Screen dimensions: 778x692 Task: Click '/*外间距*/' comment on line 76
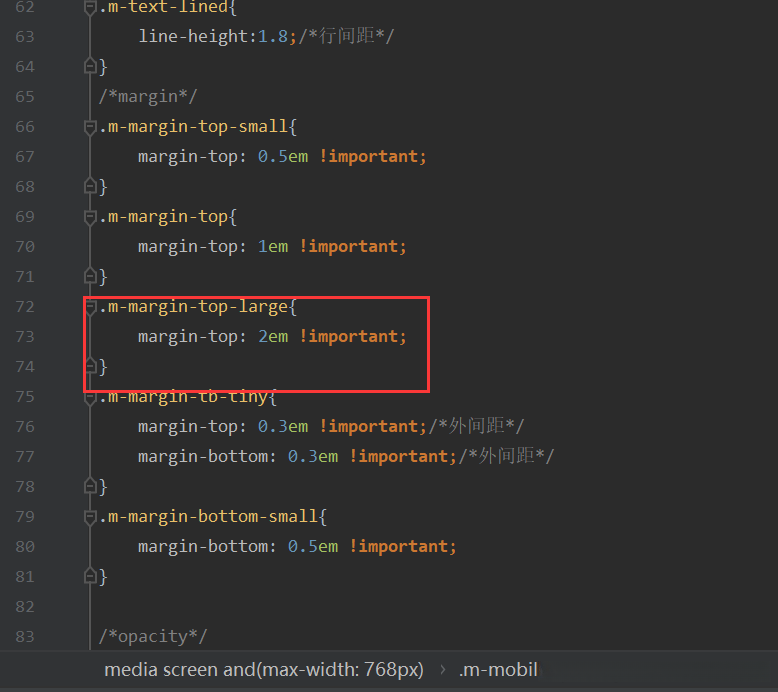pyautogui.click(x=476, y=426)
